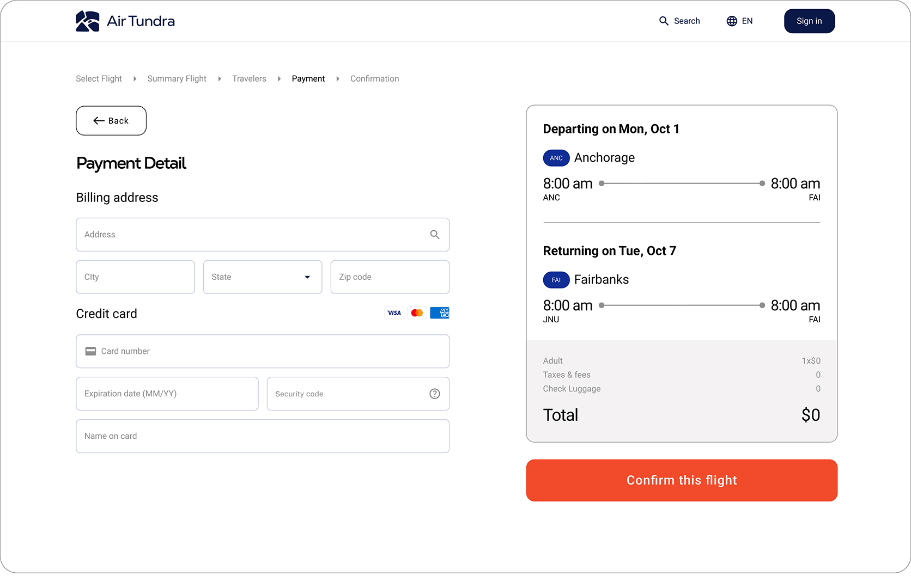Click the address search magnifier icon
Viewport: 911px width, 588px height.
435,235
